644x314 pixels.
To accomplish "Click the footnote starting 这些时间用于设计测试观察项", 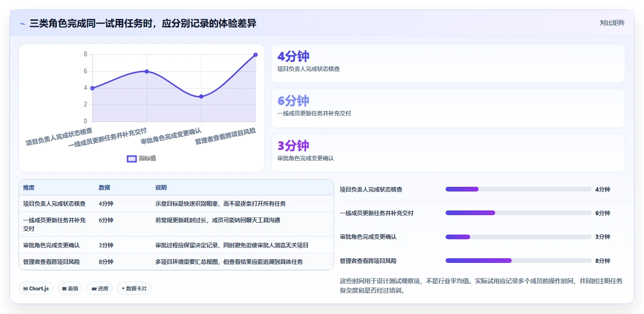I will pos(481,286).
